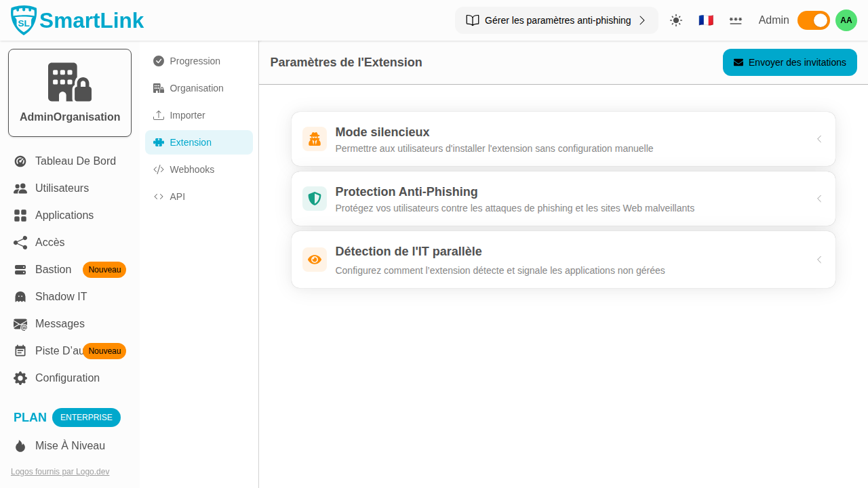This screenshot has height=488, width=868.
Task: Select the Utilisateurs sidebar icon
Action: (20, 188)
